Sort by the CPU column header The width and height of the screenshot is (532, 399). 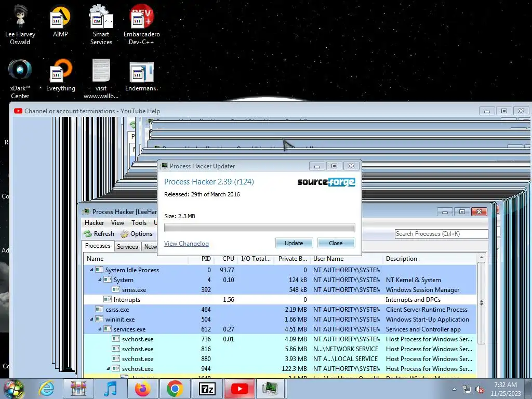point(226,259)
